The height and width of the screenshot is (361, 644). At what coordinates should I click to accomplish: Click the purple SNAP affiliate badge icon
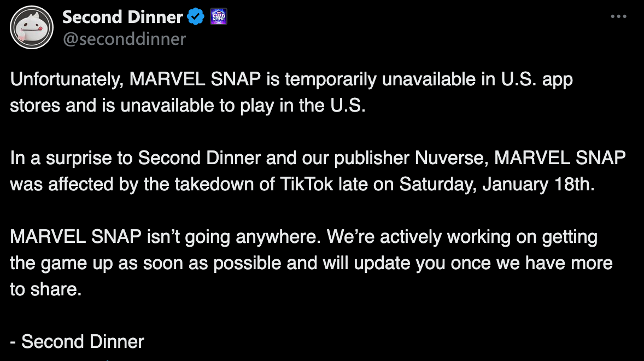tap(219, 17)
